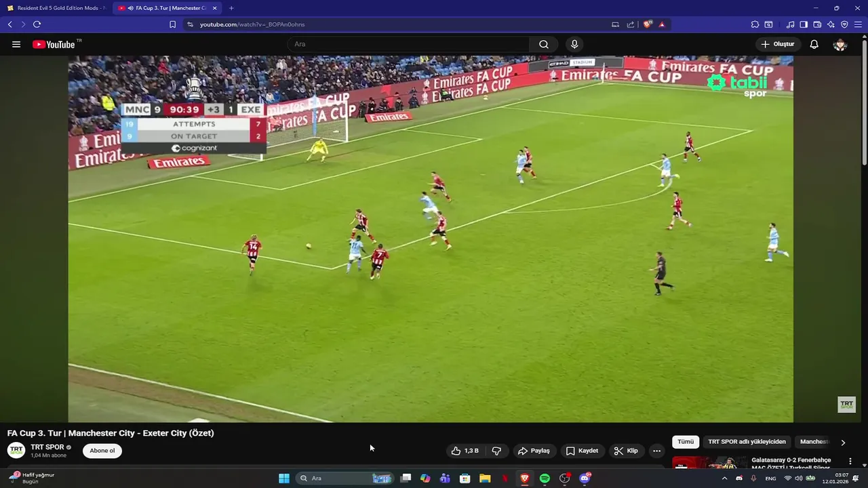Open more actions three-dot menu under video

[x=656, y=451]
